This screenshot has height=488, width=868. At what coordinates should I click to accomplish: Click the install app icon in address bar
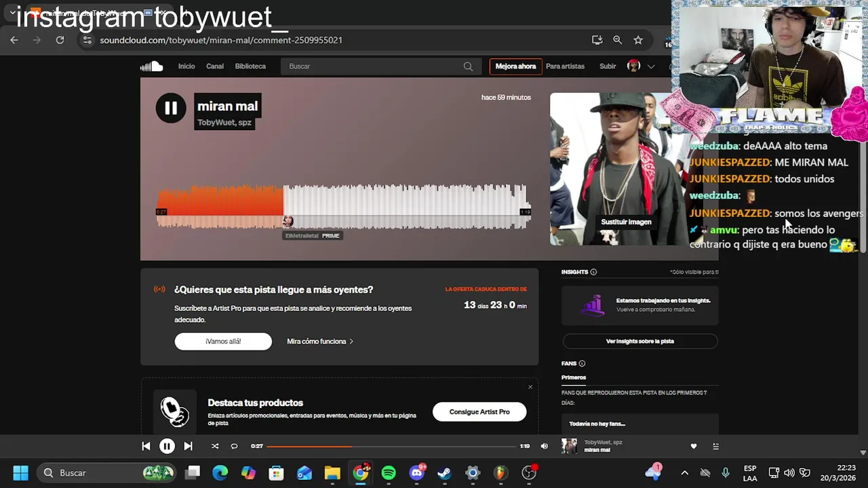click(597, 40)
